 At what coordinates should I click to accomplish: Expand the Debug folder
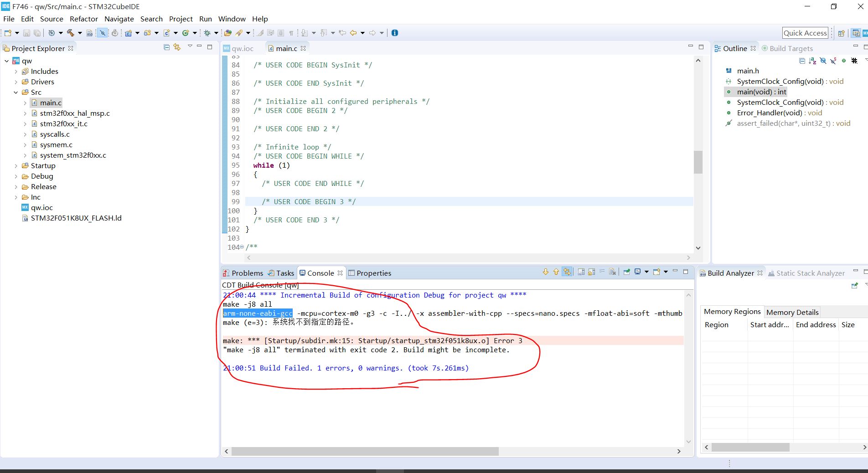click(16, 176)
